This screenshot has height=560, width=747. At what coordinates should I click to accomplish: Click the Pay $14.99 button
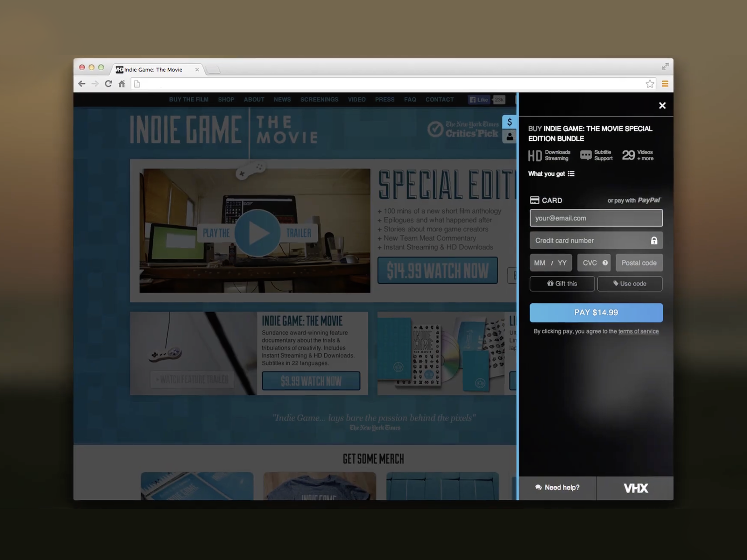(x=596, y=312)
